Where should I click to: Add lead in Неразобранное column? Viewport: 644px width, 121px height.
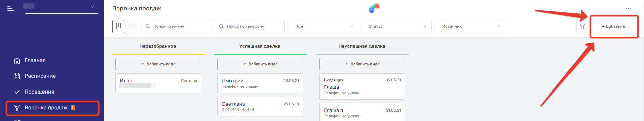tap(158, 64)
